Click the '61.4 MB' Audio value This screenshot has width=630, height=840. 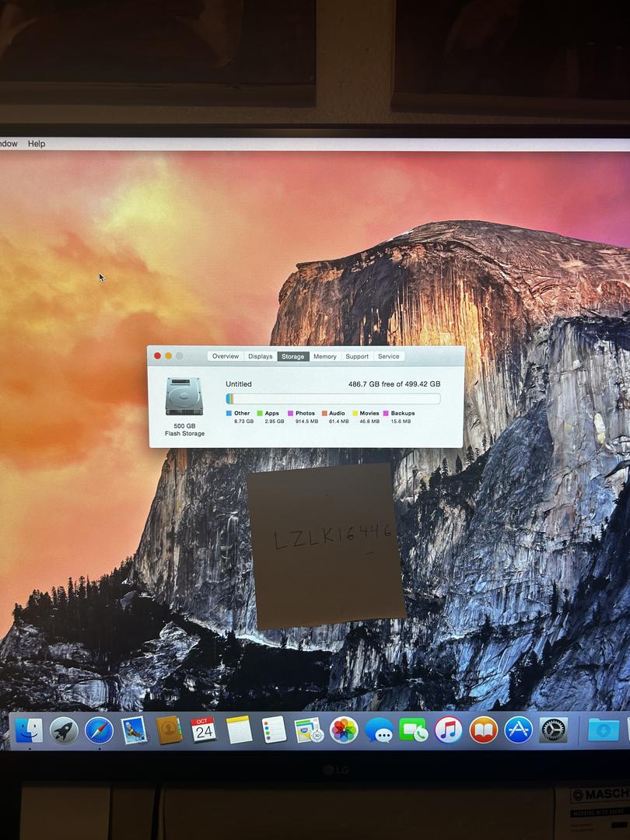pos(338,422)
